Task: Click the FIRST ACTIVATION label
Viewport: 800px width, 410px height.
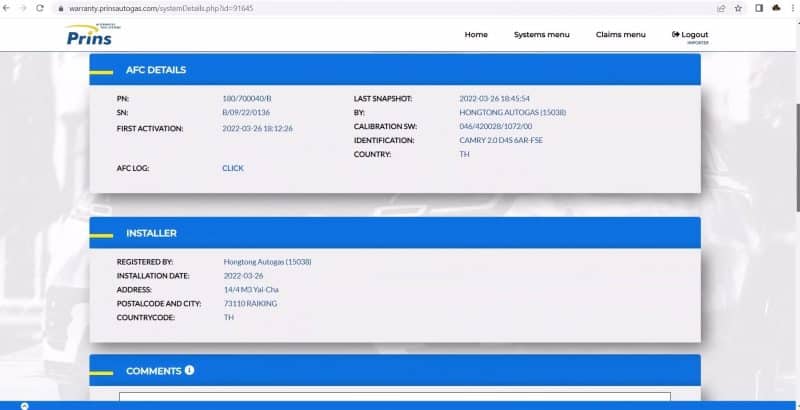Action: (150, 129)
